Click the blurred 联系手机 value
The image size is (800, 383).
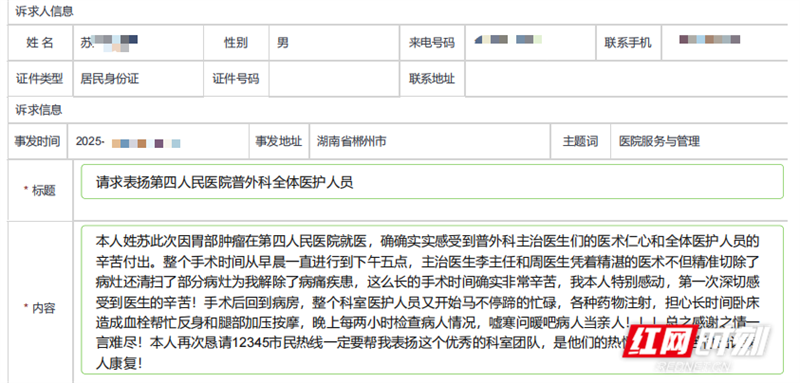click(710, 39)
